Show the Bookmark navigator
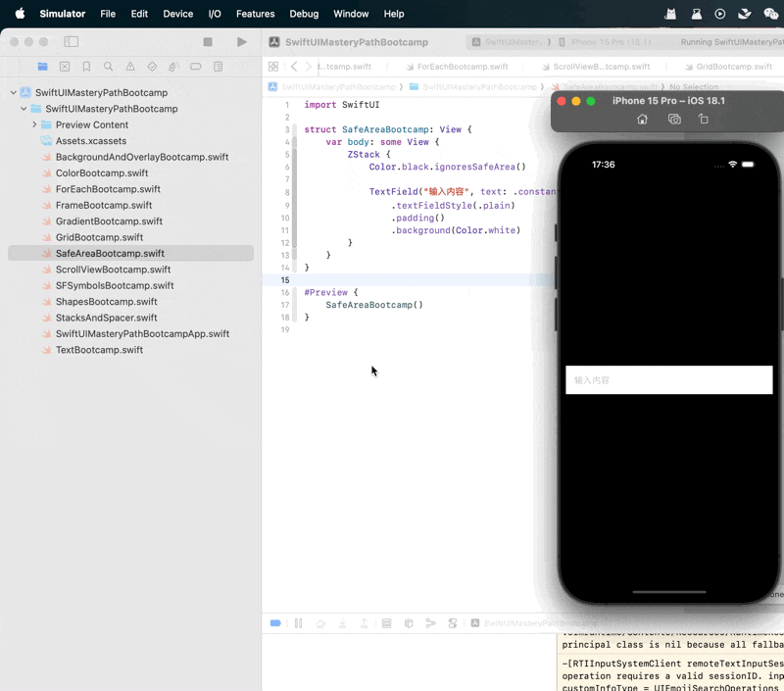 click(86, 67)
